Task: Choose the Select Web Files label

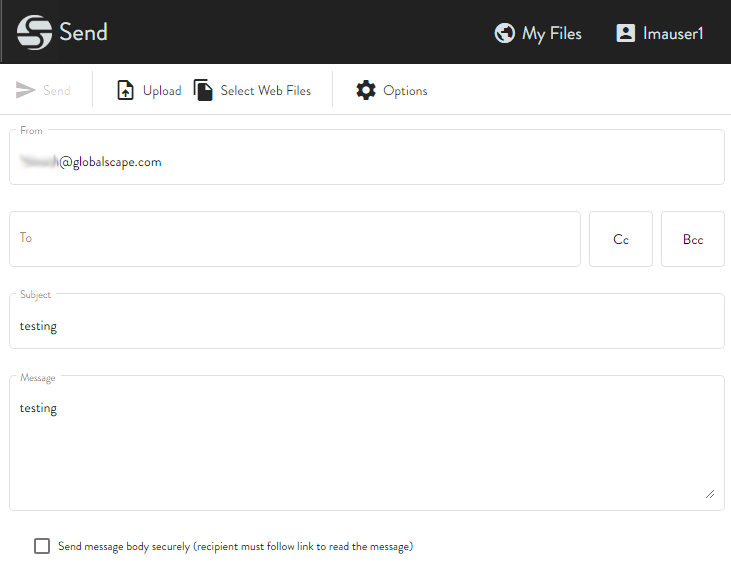Action: [x=265, y=90]
